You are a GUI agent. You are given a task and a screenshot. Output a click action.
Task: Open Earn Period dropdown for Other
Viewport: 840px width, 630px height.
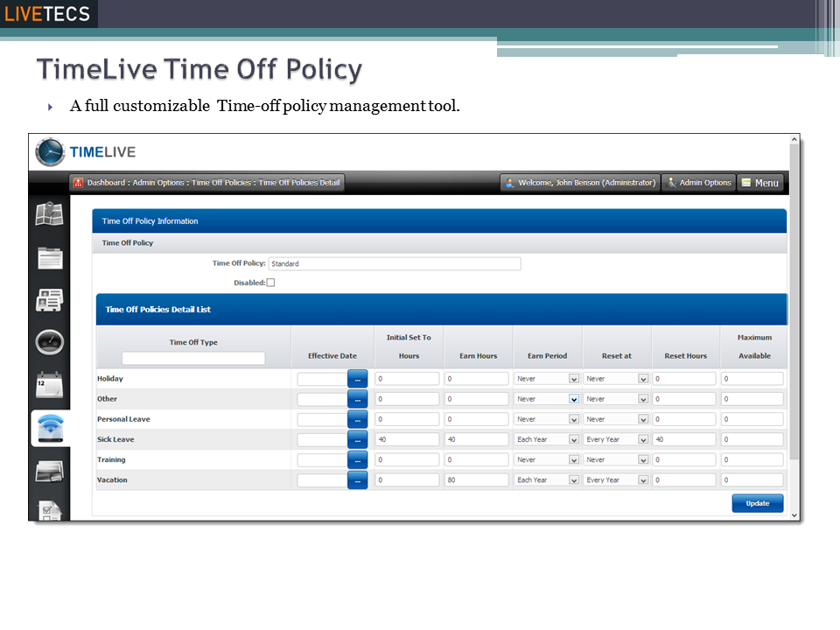coord(574,399)
